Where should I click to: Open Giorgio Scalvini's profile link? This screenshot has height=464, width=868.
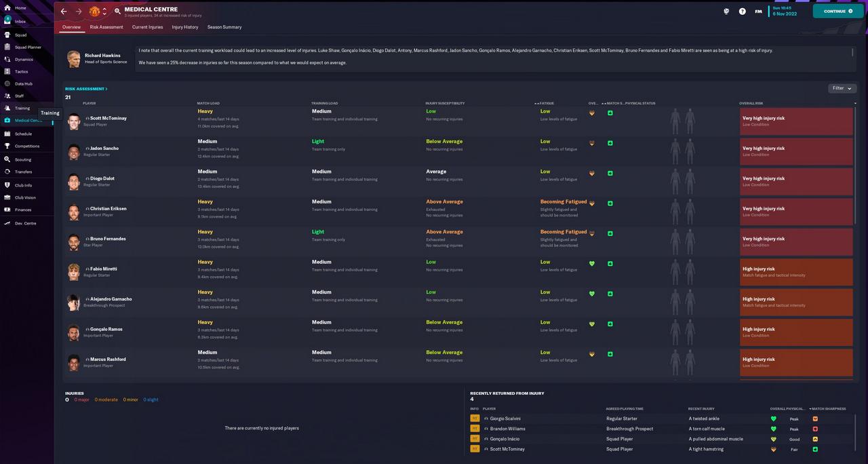click(x=505, y=419)
